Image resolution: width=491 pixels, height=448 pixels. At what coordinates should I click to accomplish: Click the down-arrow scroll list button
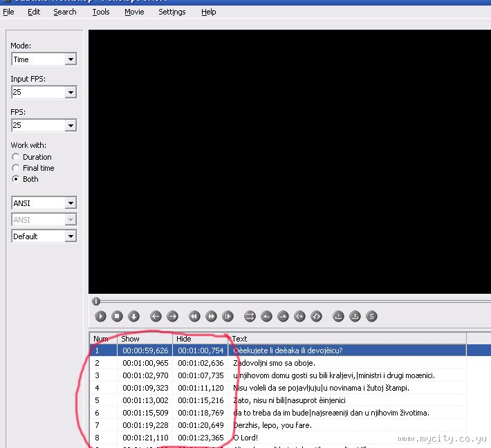133,316
